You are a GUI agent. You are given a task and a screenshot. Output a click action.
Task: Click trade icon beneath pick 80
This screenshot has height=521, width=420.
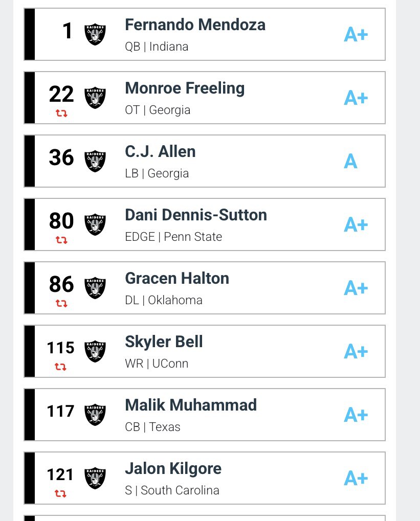pyautogui.click(x=61, y=240)
